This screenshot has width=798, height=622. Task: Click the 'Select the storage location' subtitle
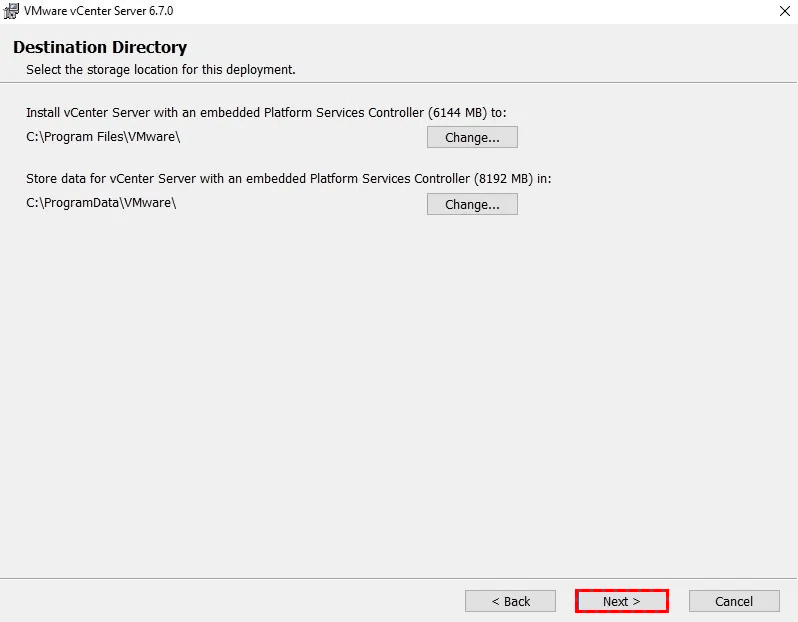(160, 70)
